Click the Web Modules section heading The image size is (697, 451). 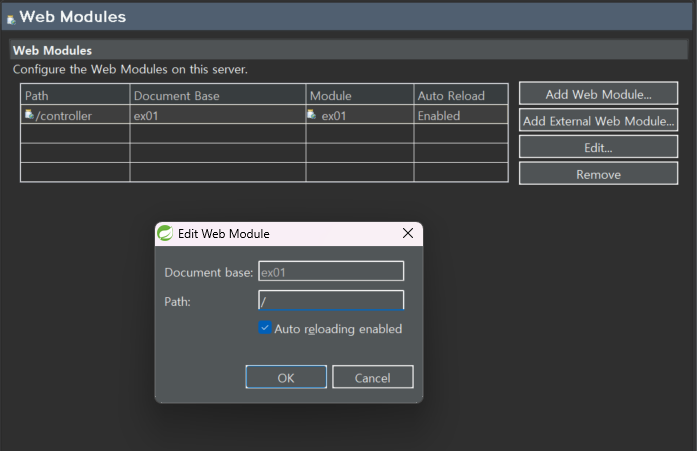52,50
